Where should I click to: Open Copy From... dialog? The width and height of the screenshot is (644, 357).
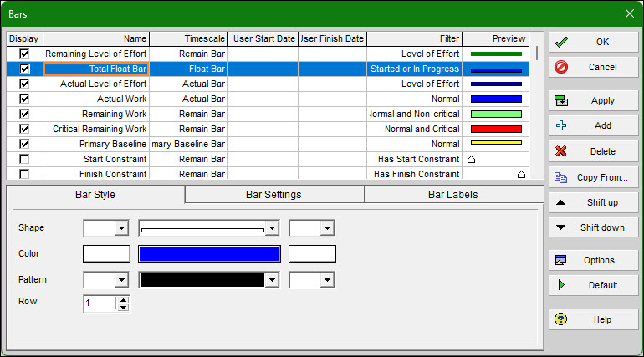(x=593, y=177)
